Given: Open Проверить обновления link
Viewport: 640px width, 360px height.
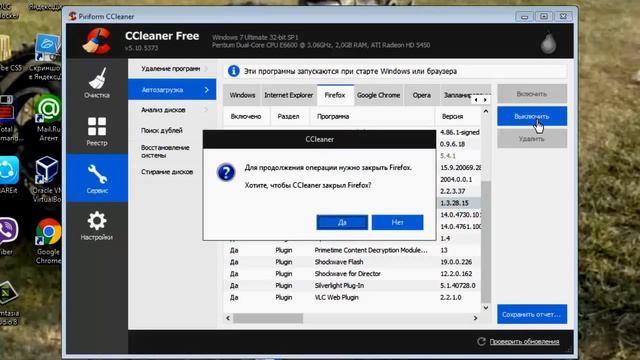Looking at the screenshot, I should coord(524,342).
